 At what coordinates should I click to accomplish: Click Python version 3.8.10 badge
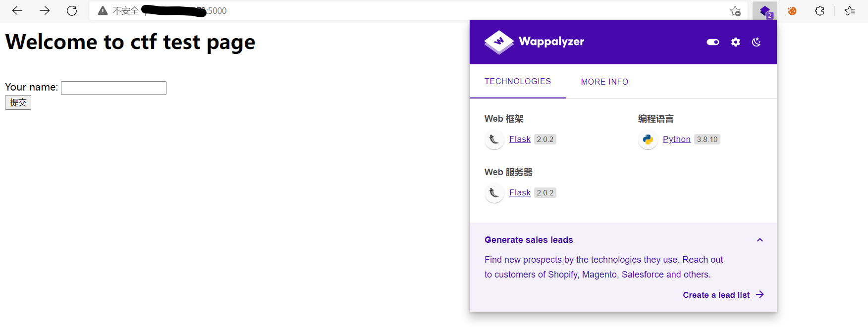707,140
